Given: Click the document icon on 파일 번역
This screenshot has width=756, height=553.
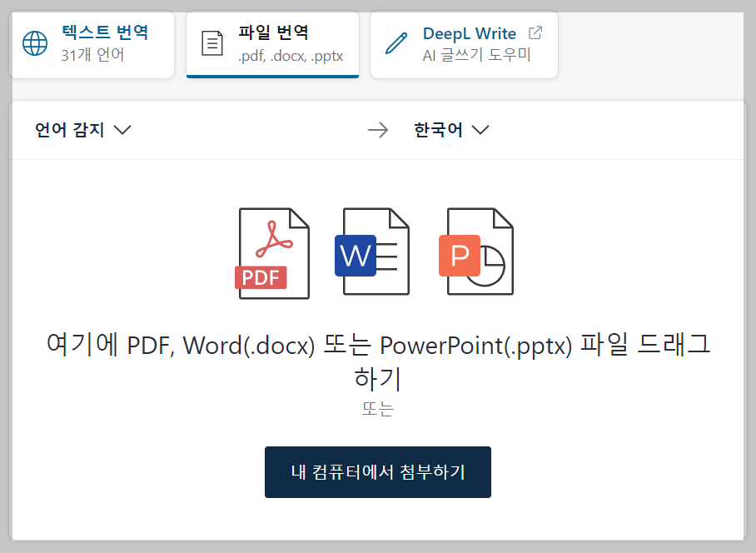Looking at the screenshot, I should [x=212, y=43].
